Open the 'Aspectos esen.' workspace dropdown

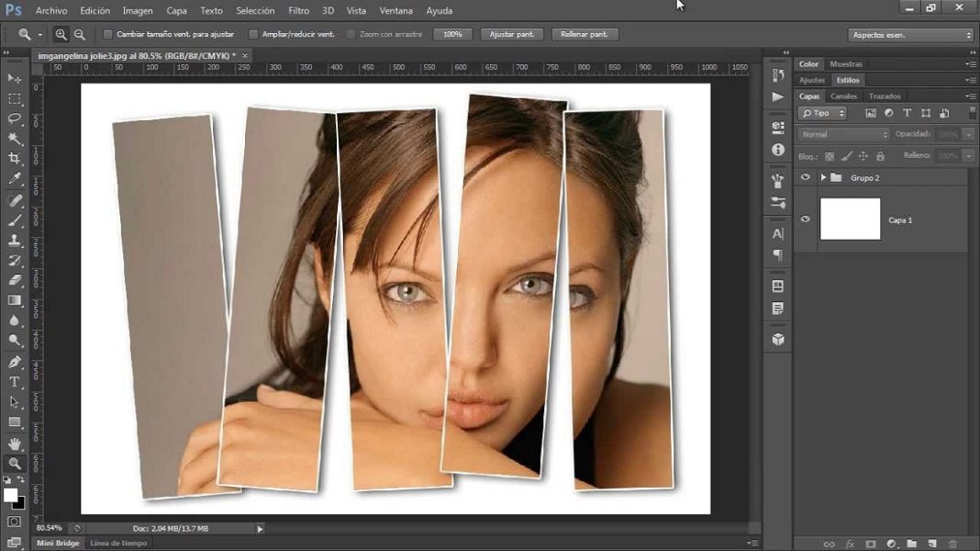click(910, 34)
